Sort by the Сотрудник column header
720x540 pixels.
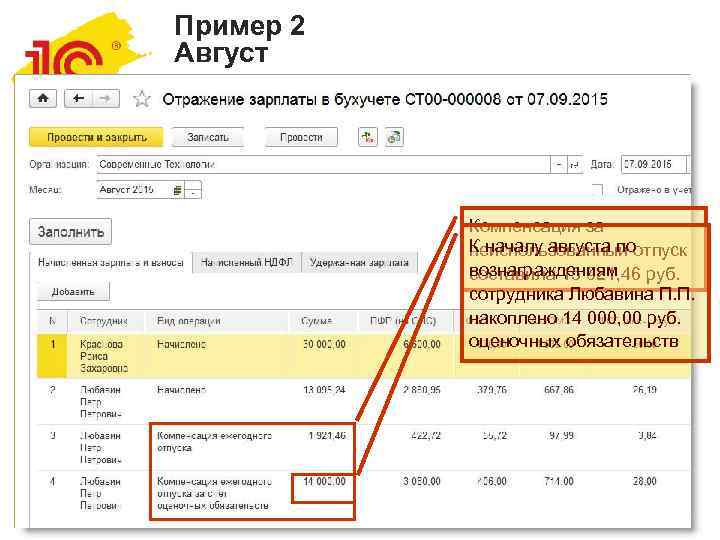click(106, 321)
